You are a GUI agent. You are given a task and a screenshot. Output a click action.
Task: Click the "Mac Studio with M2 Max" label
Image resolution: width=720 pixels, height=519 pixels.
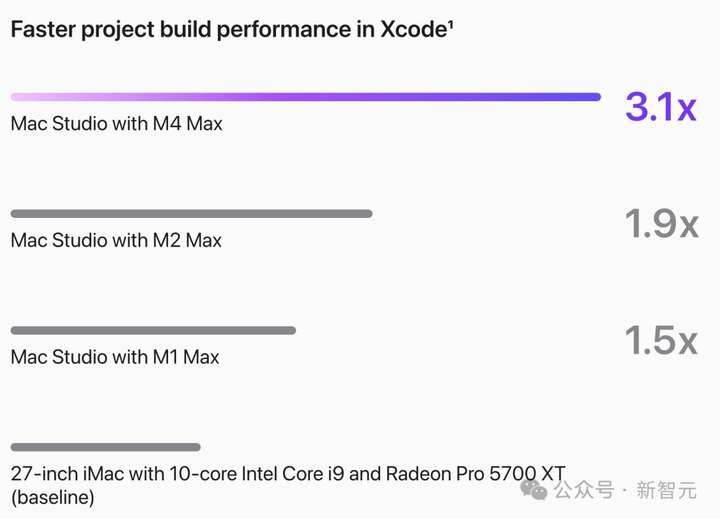pos(116,240)
